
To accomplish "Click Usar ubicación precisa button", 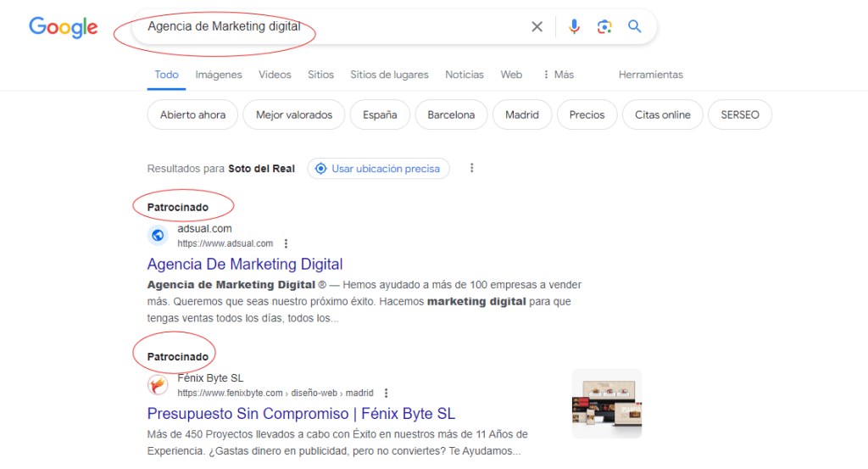I will 379,168.
